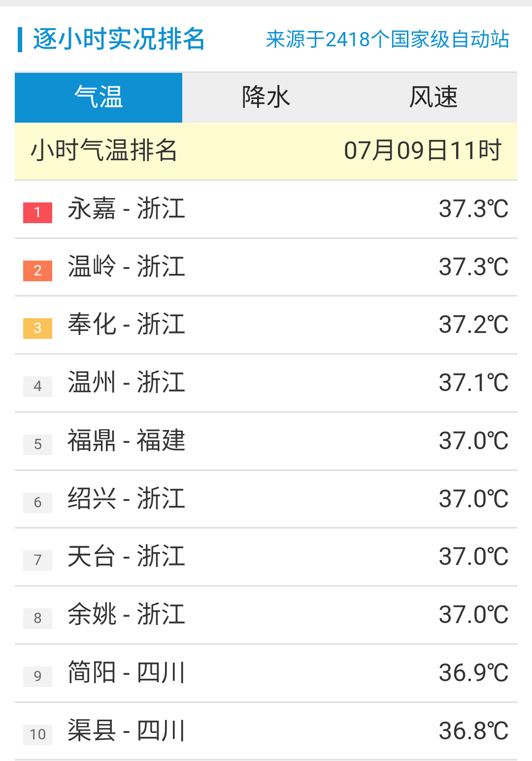Select the 风速 tab
Image resolution: width=532 pixels, height=761 pixels.
[x=433, y=97]
